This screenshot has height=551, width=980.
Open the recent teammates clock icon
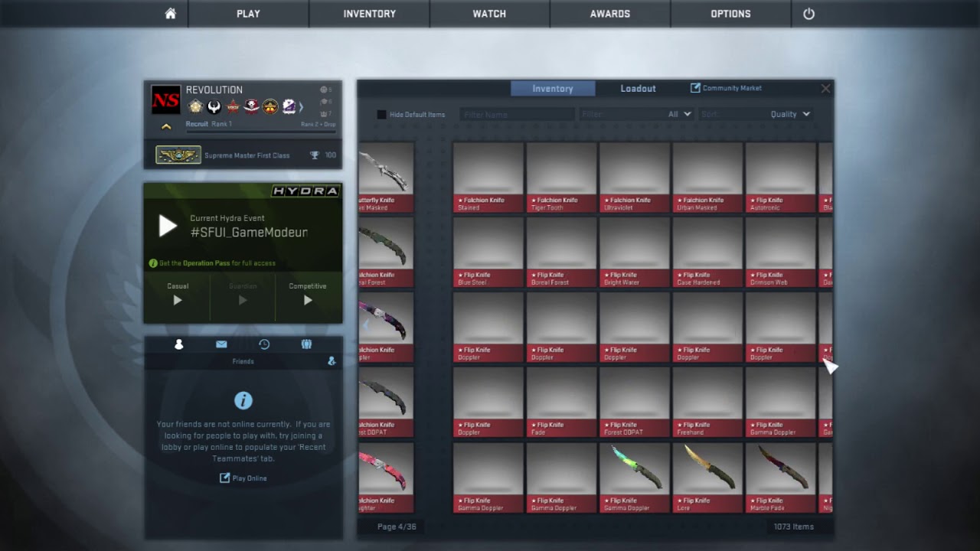[x=264, y=344]
